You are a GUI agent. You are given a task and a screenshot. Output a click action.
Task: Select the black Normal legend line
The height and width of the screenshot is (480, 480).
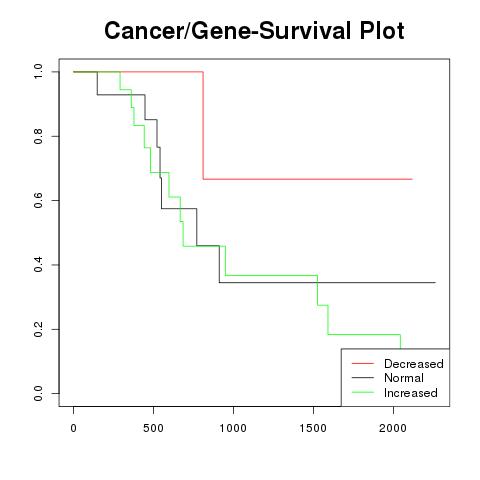coord(363,378)
